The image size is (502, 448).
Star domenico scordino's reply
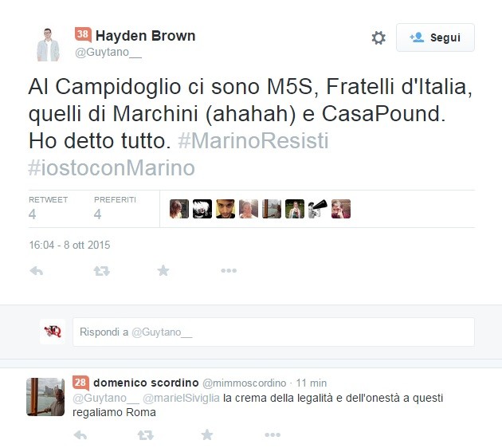click(x=207, y=434)
